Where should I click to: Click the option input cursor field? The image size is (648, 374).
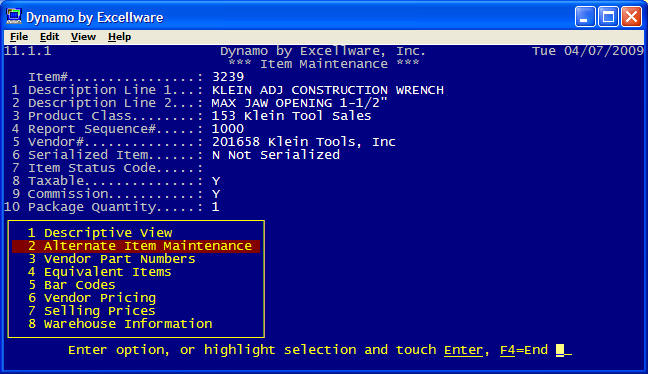click(x=564, y=350)
